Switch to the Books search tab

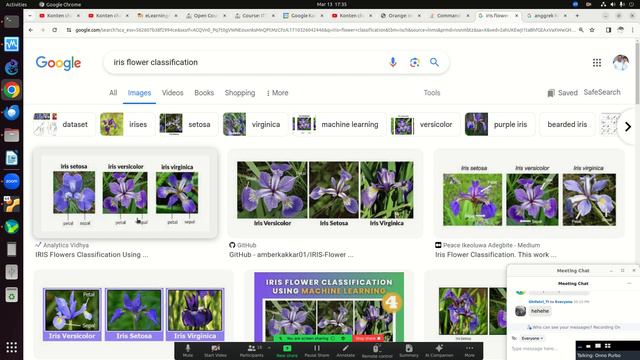click(204, 93)
